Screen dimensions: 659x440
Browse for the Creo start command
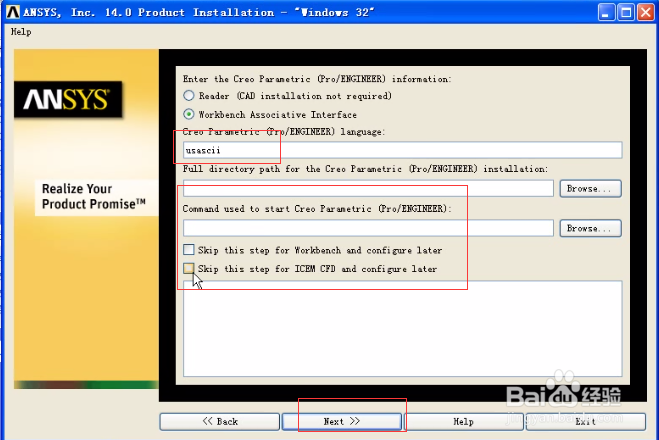(590, 228)
